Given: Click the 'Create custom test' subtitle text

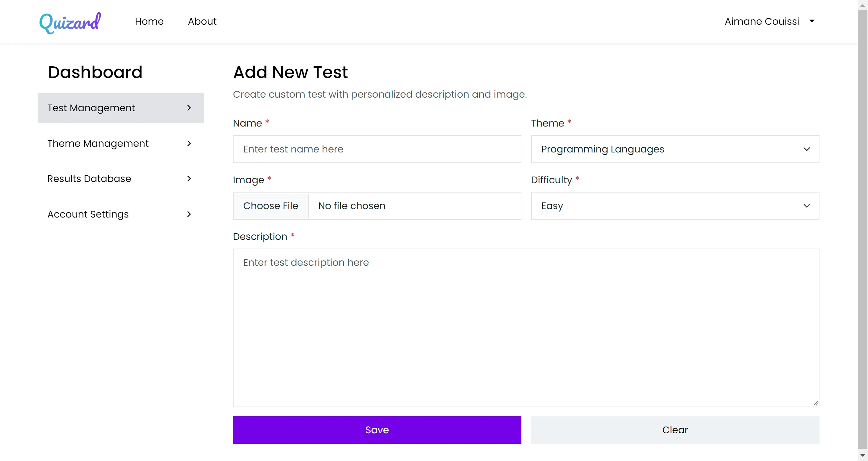Looking at the screenshot, I should [x=380, y=94].
